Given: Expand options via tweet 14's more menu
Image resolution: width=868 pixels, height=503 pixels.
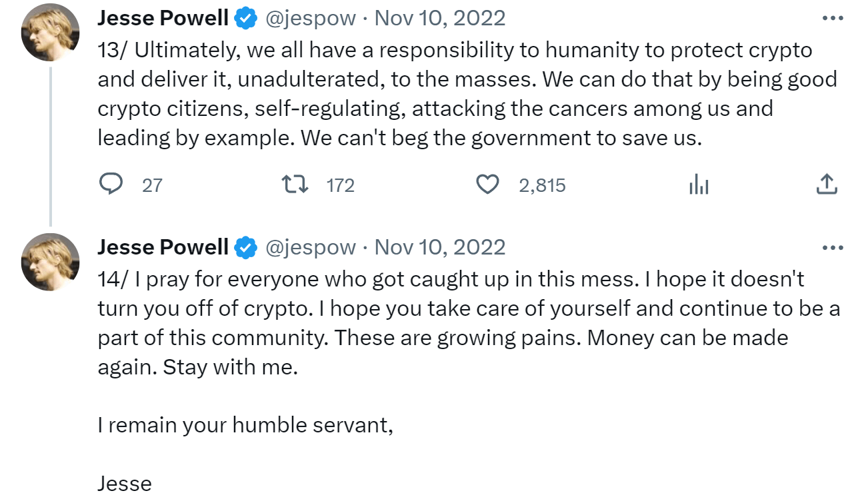Looking at the screenshot, I should click(x=832, y=247).
